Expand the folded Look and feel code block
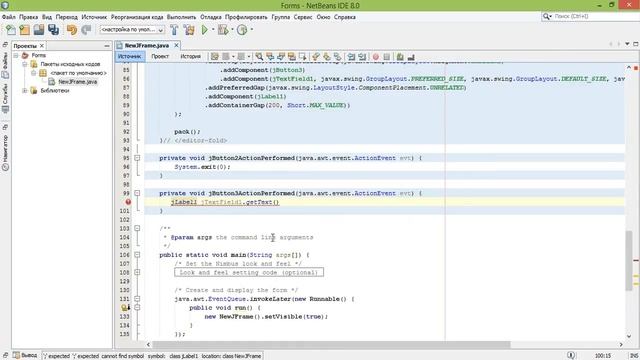 point(137,272)
